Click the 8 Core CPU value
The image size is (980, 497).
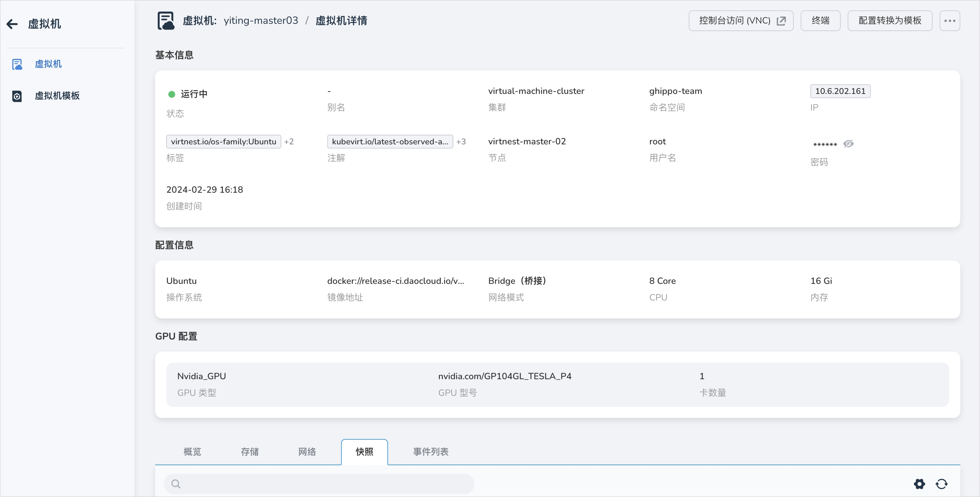point(662,281)
